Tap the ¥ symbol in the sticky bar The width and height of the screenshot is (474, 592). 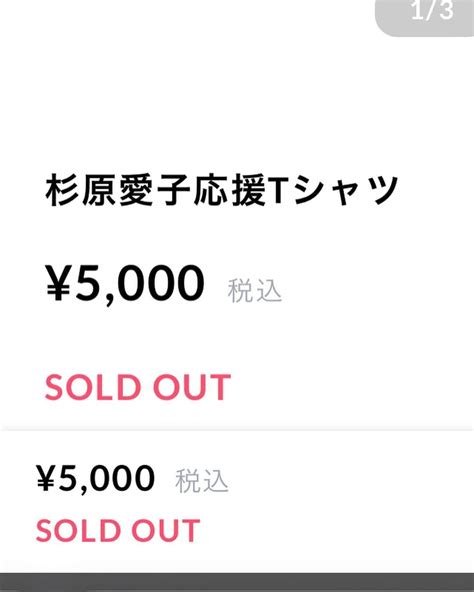[46, 478]
